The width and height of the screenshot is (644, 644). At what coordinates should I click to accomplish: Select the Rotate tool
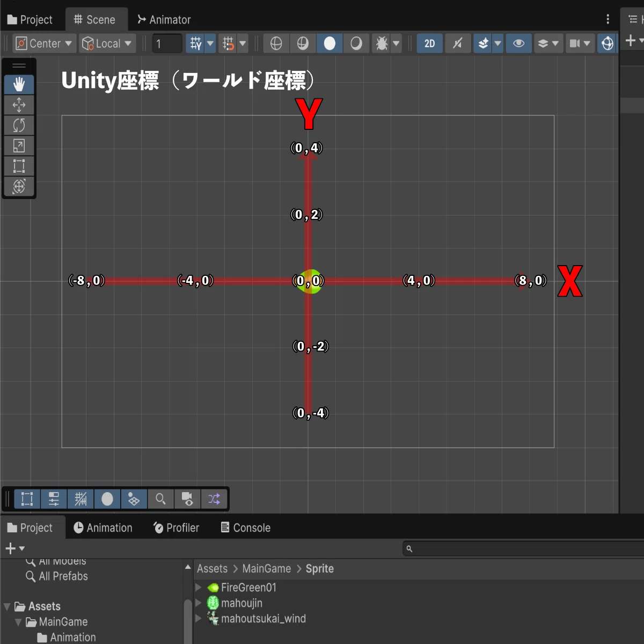(19, 125)
